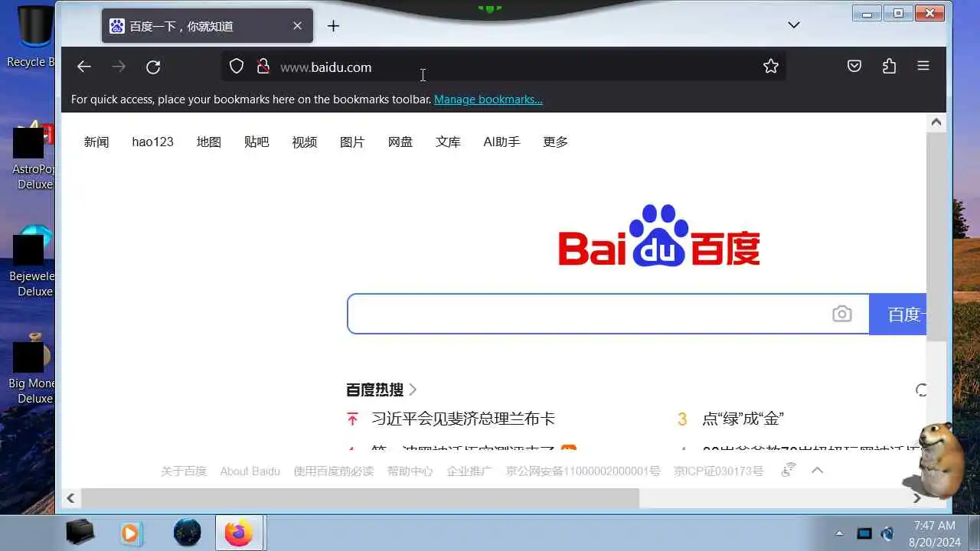Screen dimensions: 980x551
Task: Select the Baidu browser tab
Action: [207, 26]
